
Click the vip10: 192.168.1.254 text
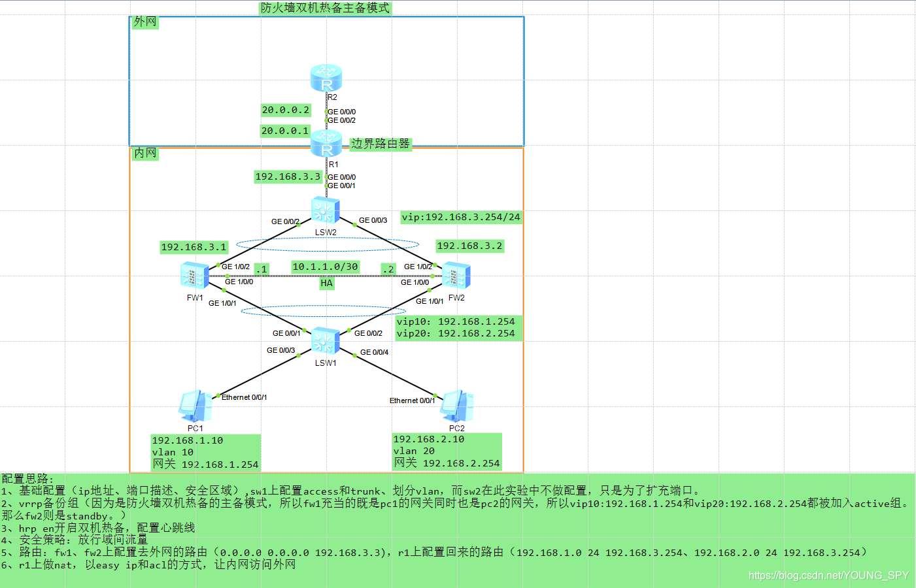tap(456, 321)
